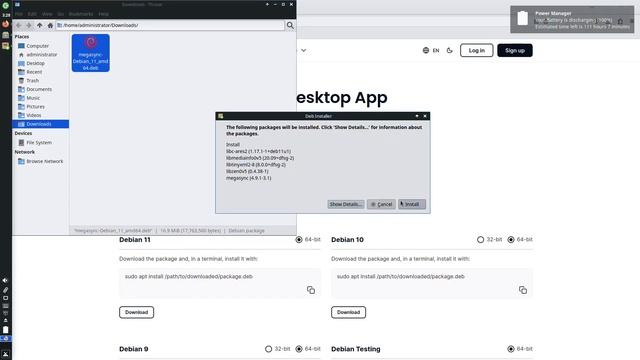Select Debian 11 64-bit radio button
This screenshot has height=360, width=640.
tap(299, 240)
